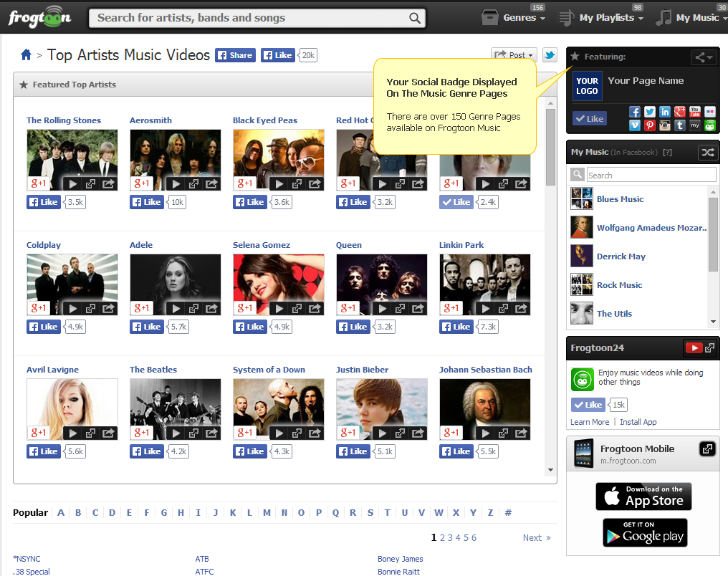The width and height of the screenshot is (728, 576).
Task: Click the home icon in breadcrumb
Action: (x=27, y=55)
